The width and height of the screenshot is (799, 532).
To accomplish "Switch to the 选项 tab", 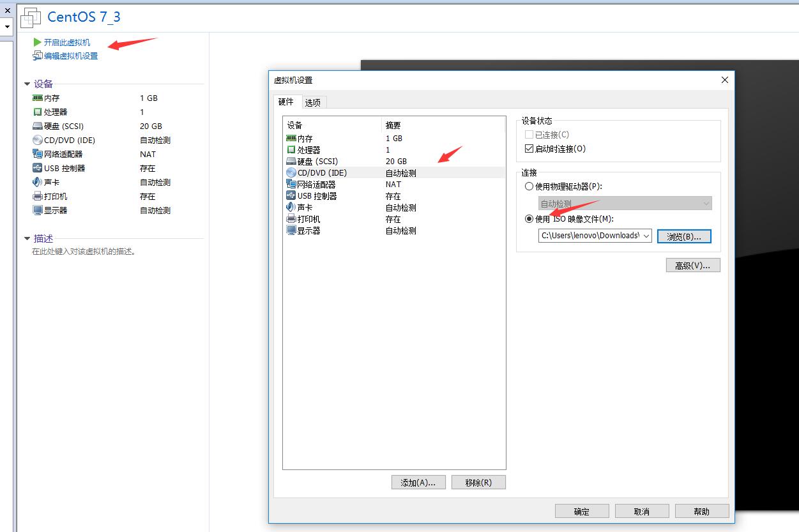I will click(x=312, y=102).
